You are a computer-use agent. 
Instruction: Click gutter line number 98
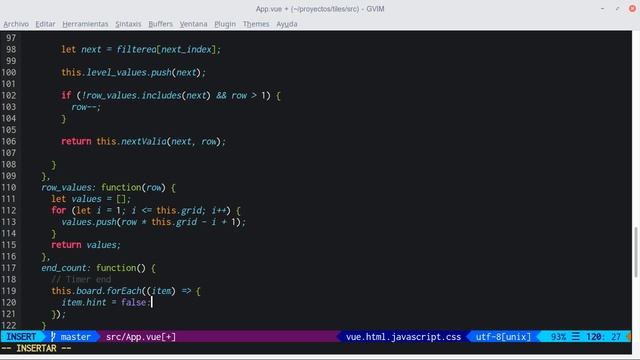click(11, 49)
